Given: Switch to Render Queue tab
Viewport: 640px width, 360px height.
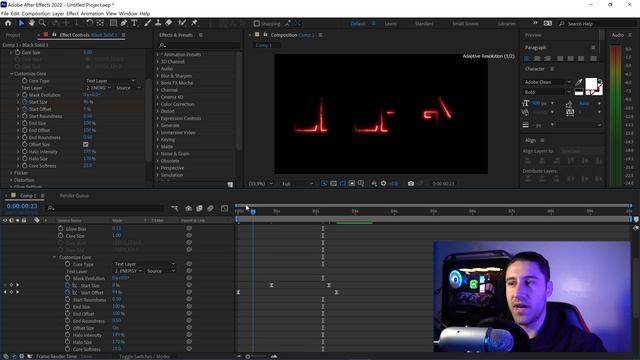Looking at the screenshot, I should 74,196.
